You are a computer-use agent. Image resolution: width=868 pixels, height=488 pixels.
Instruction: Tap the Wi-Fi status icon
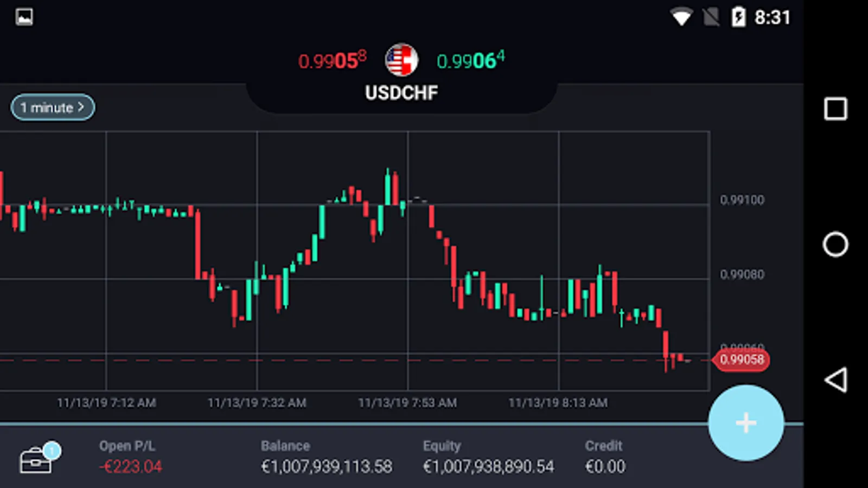(x=681, y=17)
